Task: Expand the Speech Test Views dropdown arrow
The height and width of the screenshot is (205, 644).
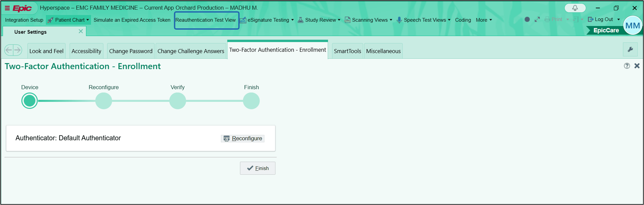Action: 449,20
